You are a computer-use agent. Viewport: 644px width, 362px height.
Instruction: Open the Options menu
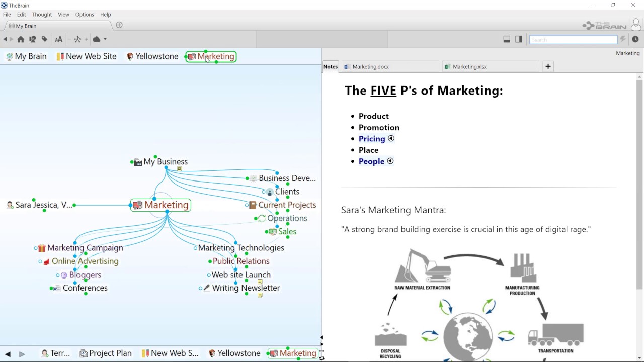(x=85, y=15)
